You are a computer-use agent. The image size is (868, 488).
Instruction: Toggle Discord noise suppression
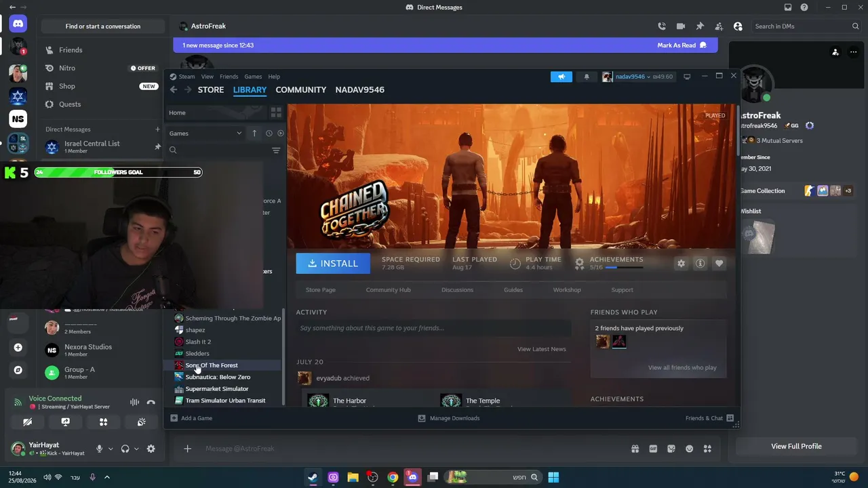134,403
